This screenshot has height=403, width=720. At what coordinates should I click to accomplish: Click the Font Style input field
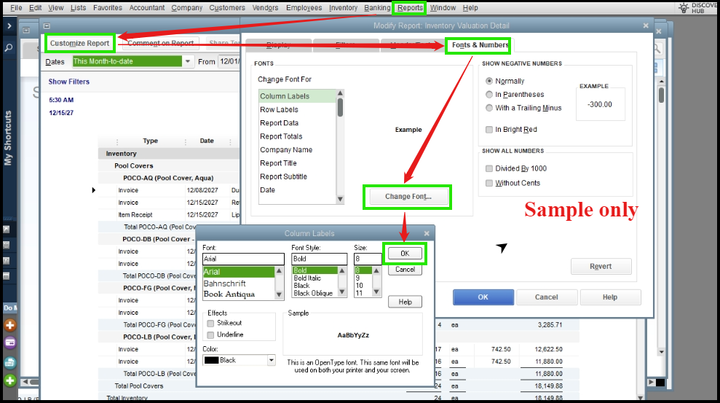point(319,259)
